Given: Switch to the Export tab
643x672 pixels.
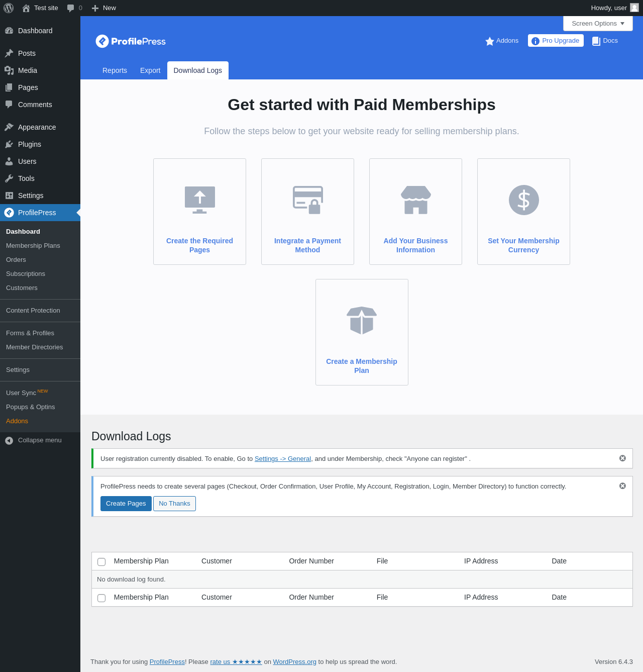Looking at the screenshot, I should (x=150, y=70).
